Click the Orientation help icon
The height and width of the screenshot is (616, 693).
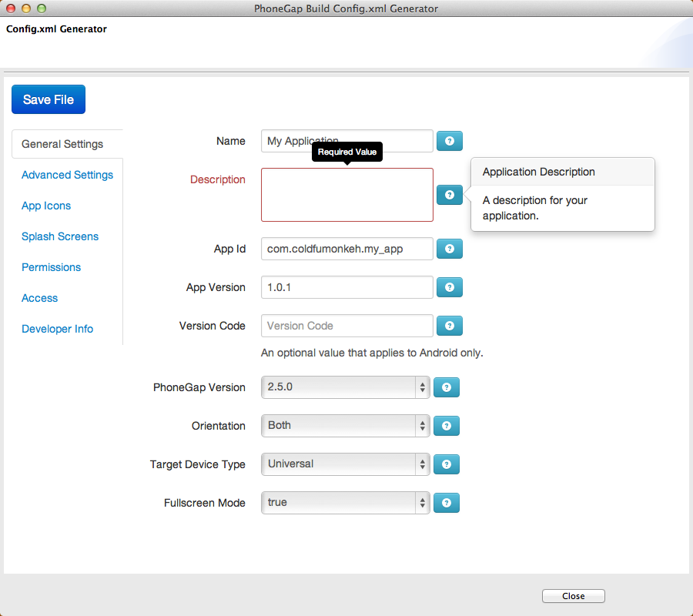pos(447,426)
